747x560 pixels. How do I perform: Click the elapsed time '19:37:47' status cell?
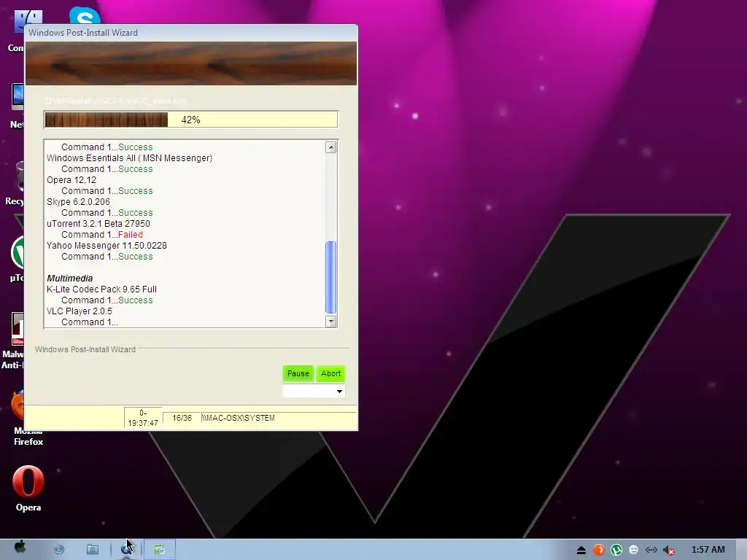pyautogui.click(x=143, y=418)
